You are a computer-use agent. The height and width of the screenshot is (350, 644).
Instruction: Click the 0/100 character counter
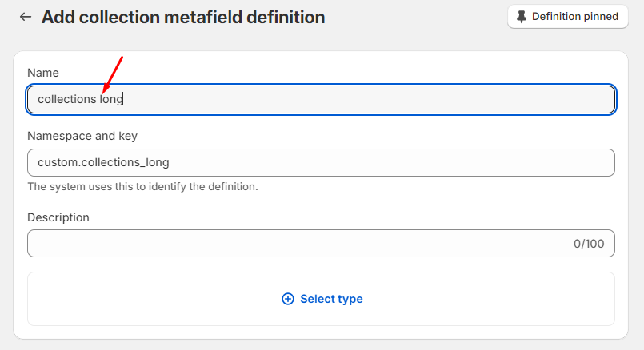(589, 244)
